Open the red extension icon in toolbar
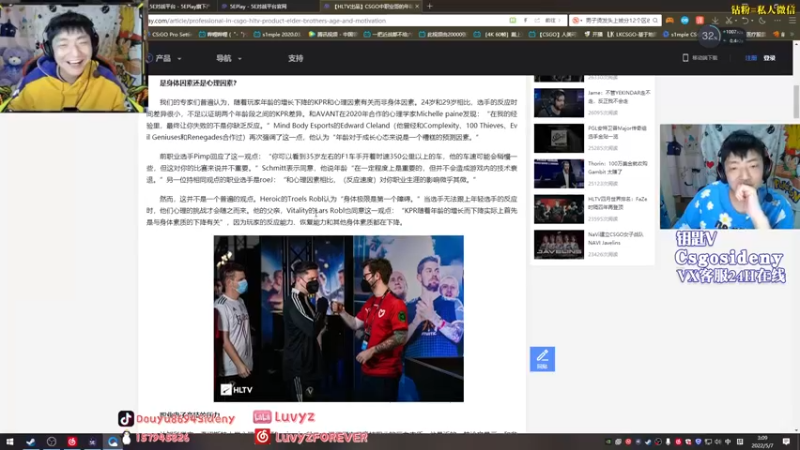The width and height of the screenshot is (800, 450). click(700, 20)
